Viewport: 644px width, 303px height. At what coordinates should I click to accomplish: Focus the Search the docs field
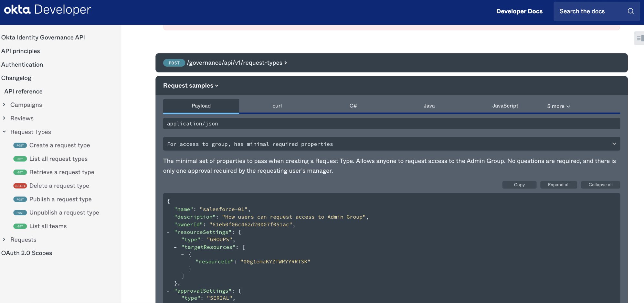pos(588,11)
